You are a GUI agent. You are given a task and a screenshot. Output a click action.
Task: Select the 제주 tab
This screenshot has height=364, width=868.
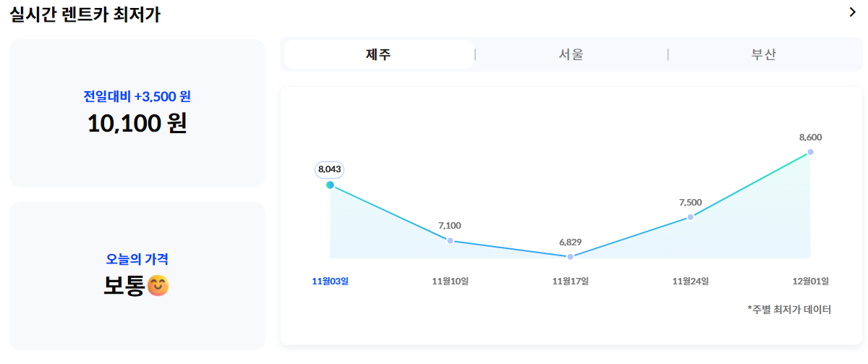pyautogui.click(x=379, y=54)
